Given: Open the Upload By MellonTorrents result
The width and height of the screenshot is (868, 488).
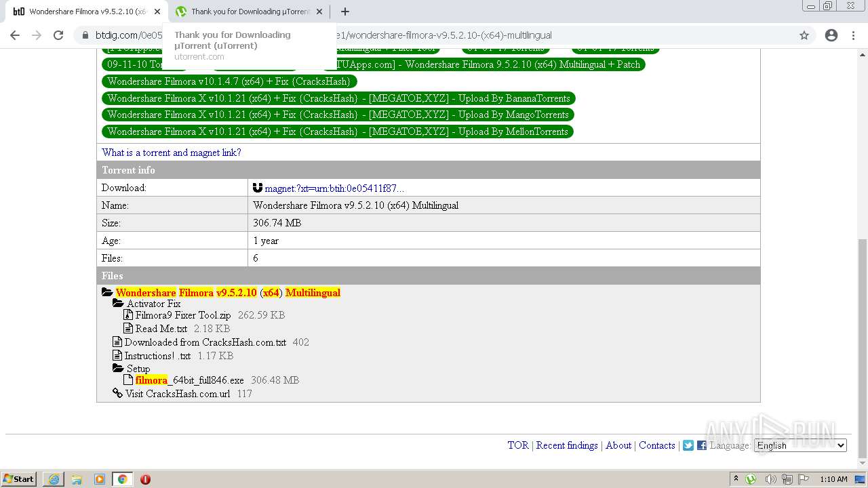Looking at the screenshot, I should coord(338,131).
